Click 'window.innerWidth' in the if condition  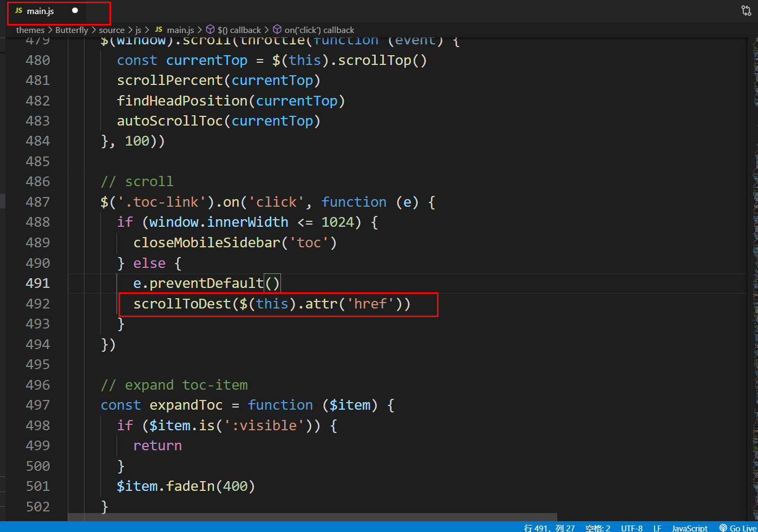219,222
